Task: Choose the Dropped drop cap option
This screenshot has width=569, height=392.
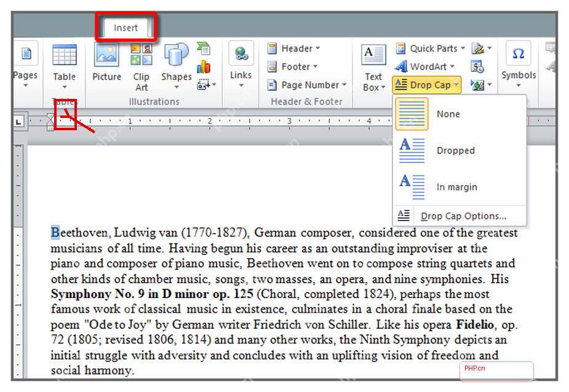Action: (460, 150)
